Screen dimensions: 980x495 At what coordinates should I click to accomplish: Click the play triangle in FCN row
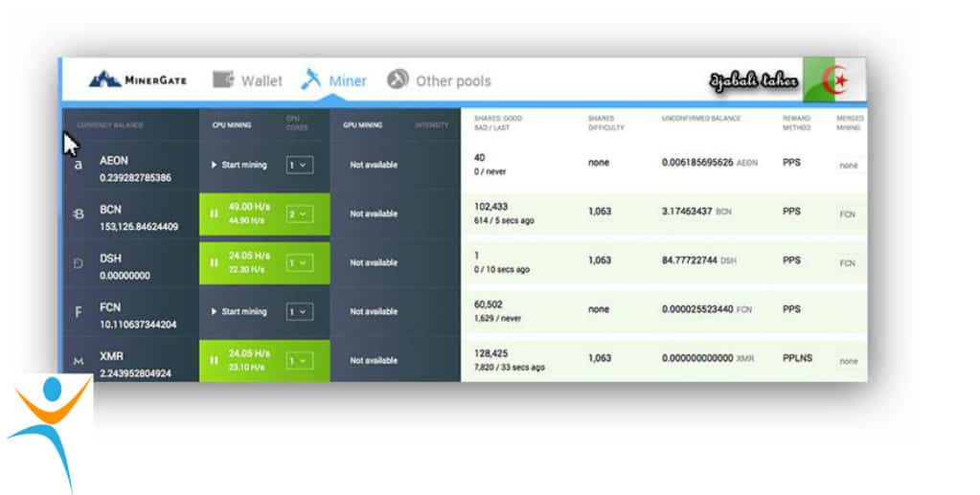point(214,311)
